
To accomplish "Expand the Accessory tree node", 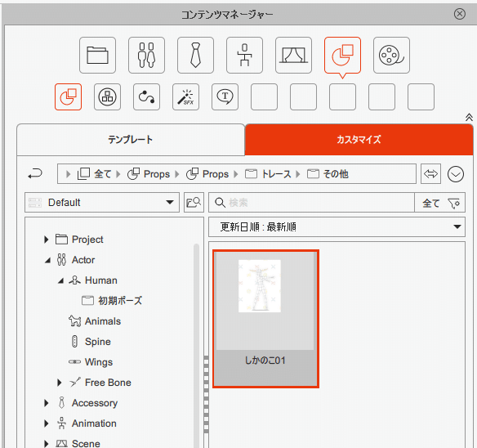I will (x=47, y=403).
